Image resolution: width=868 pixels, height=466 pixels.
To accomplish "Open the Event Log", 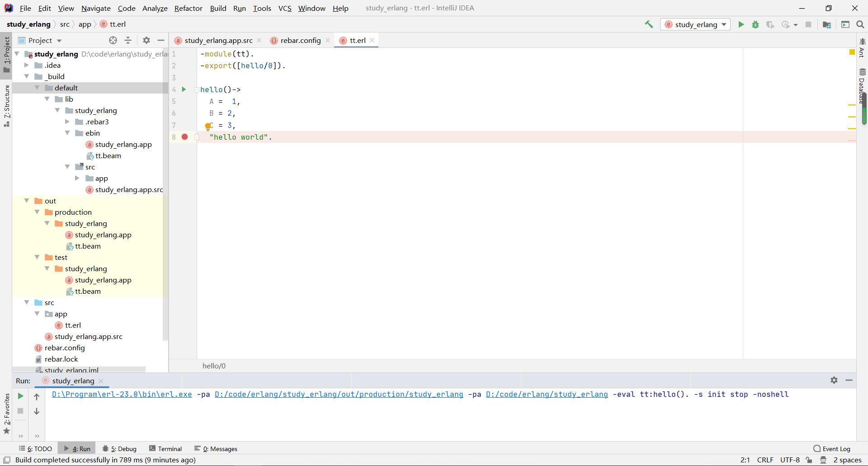I will pos(832,449).
